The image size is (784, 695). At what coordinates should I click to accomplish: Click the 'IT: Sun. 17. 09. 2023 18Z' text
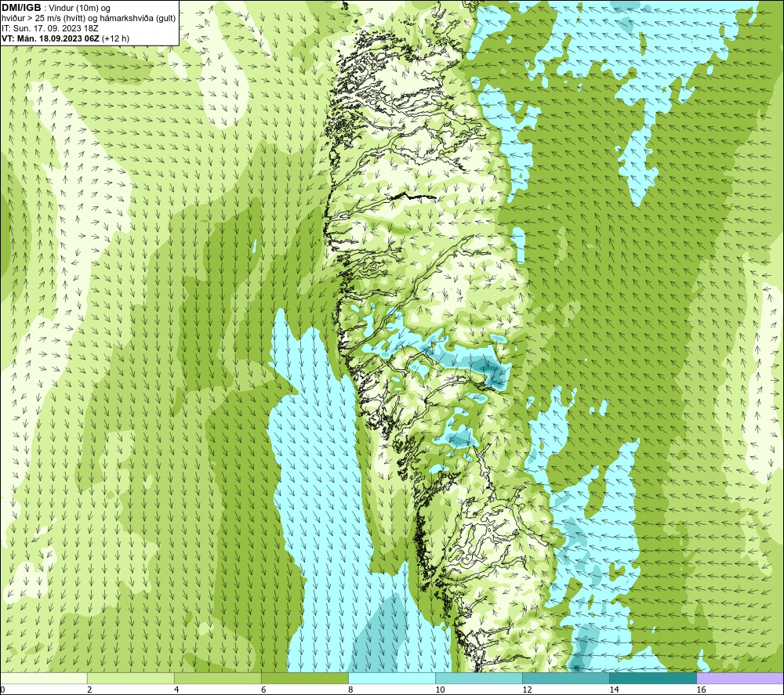pos(50,28)
